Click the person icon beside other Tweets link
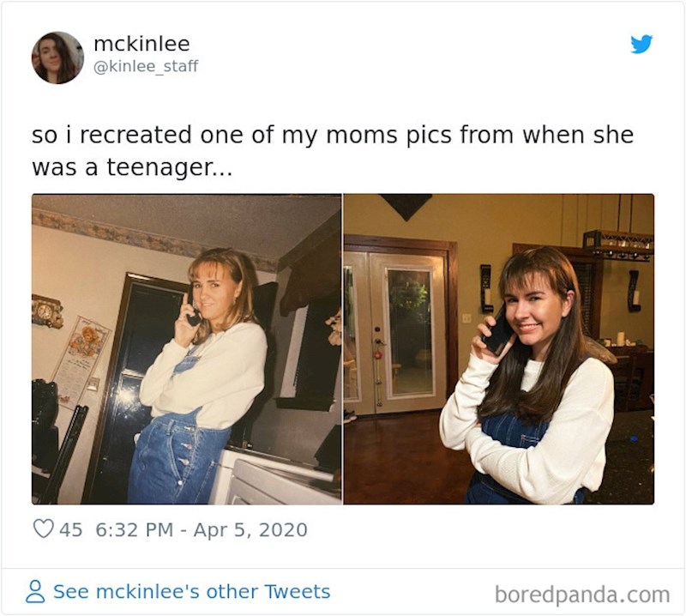Screen dimensions: 686x616 35,592
